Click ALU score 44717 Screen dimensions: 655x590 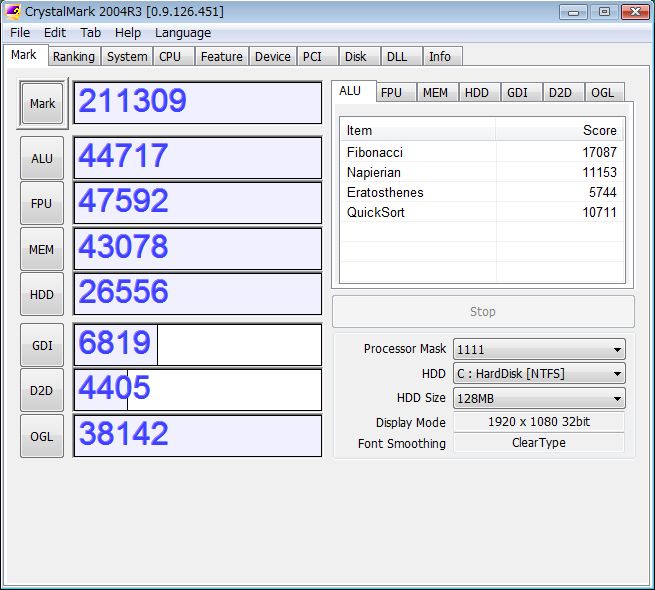pos(198,158)
